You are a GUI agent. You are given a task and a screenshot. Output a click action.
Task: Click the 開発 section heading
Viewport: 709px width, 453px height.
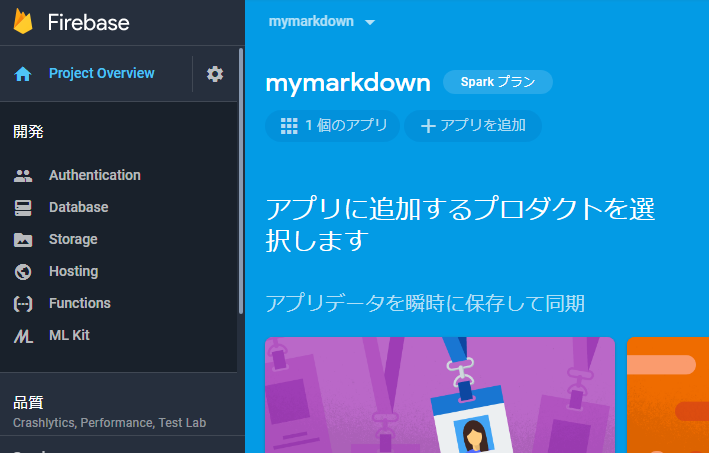point(28,132)
